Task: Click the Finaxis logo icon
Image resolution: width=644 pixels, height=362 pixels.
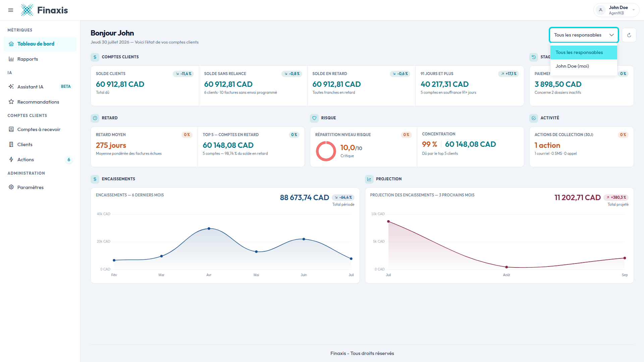Action: 27,10
